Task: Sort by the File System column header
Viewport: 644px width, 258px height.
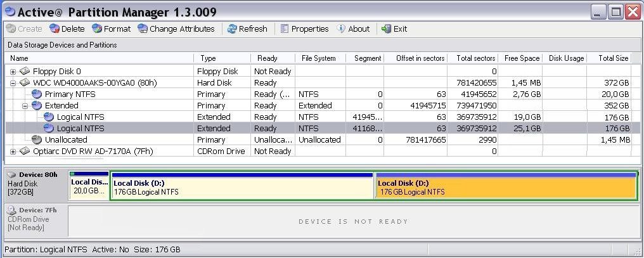Action: (x=320, y=58)
